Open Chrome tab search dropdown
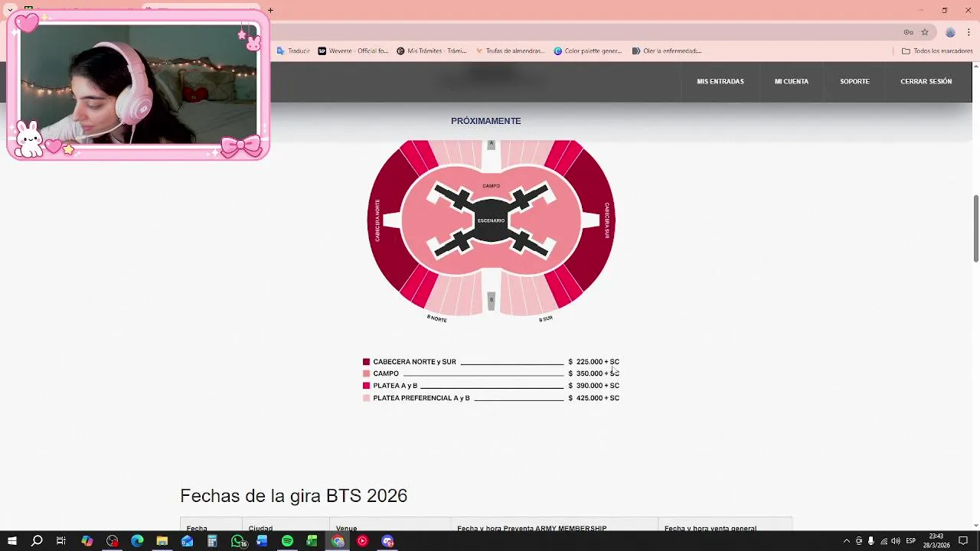 10,10
